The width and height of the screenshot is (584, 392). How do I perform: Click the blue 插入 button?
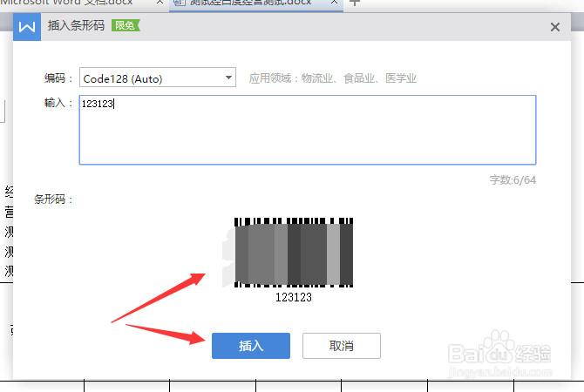coord(251,346)
